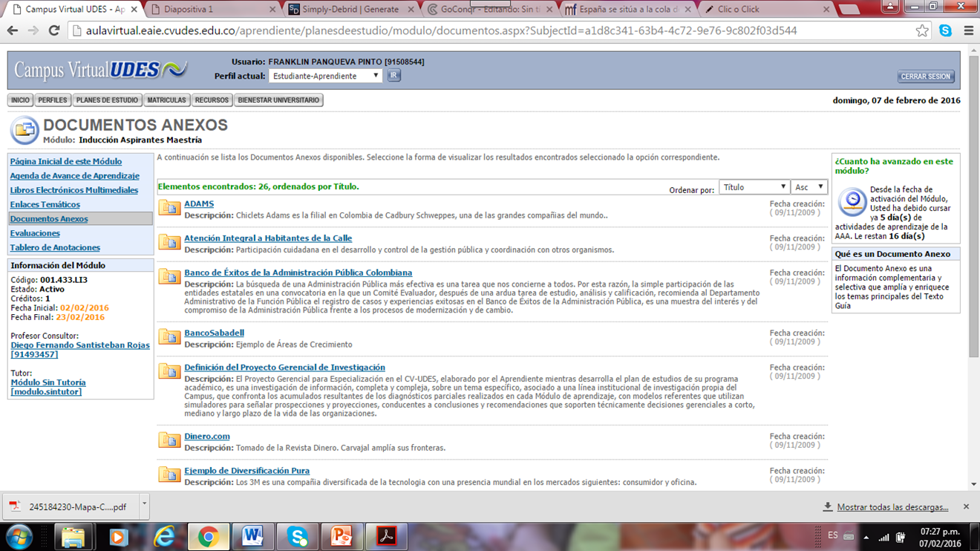Show hidden system tray icons
This screenshot has height=551, width=980.
click(866, 537)
